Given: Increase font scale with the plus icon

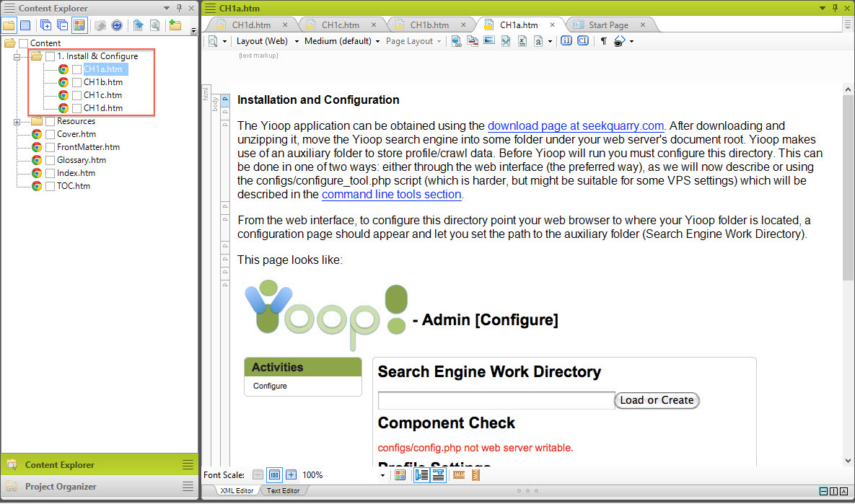Looking at the screenshot, I should coord(291,475).
